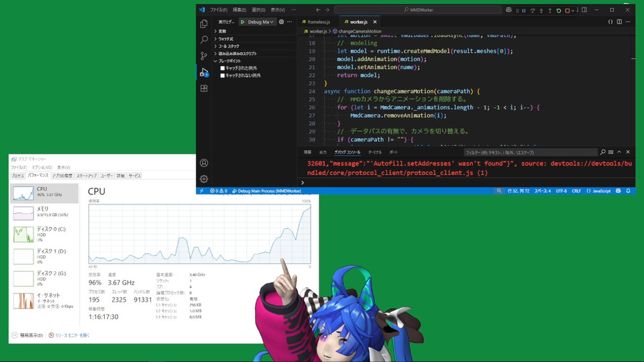Change CRLF line ending in status bar

576,191
